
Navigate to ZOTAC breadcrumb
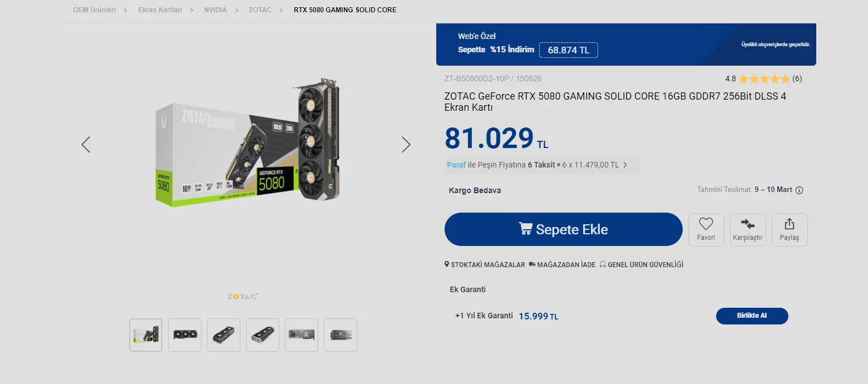coord(260,10)
